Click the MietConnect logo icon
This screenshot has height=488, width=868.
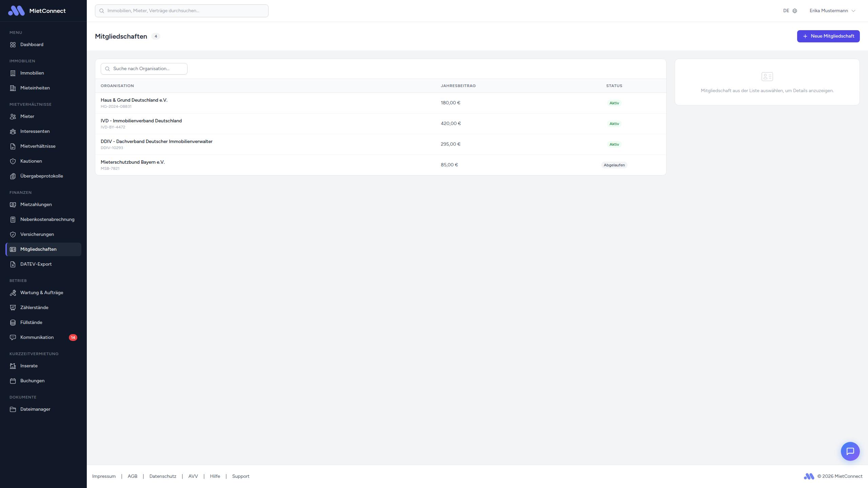(x=16, y=11)
